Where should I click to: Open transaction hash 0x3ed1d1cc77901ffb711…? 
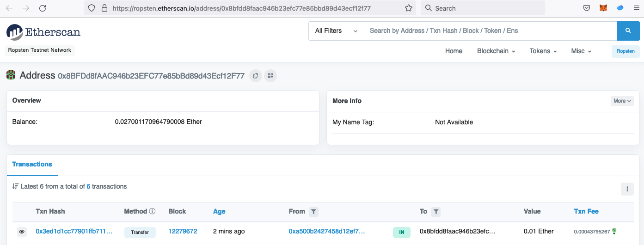[x=74, y=231]
